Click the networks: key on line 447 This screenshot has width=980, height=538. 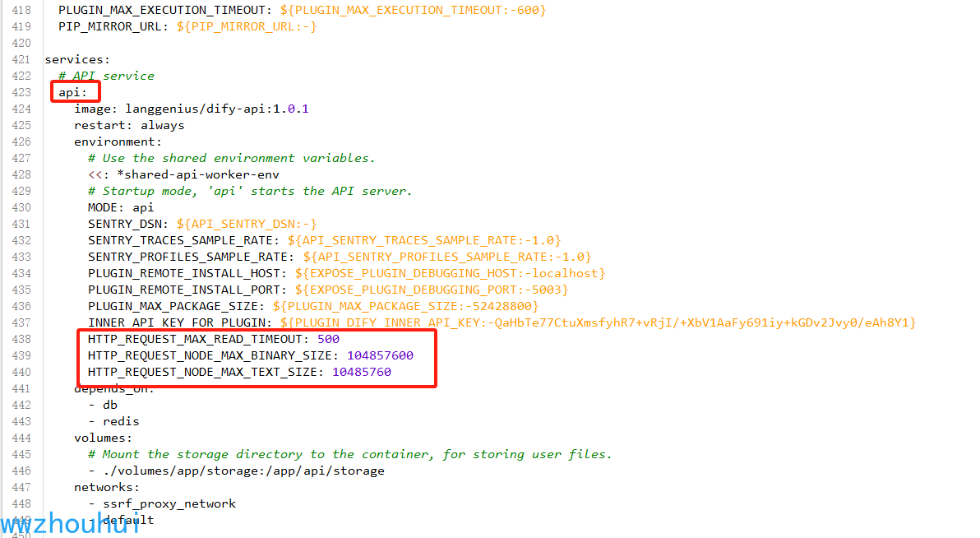click(x=107, y=487)
